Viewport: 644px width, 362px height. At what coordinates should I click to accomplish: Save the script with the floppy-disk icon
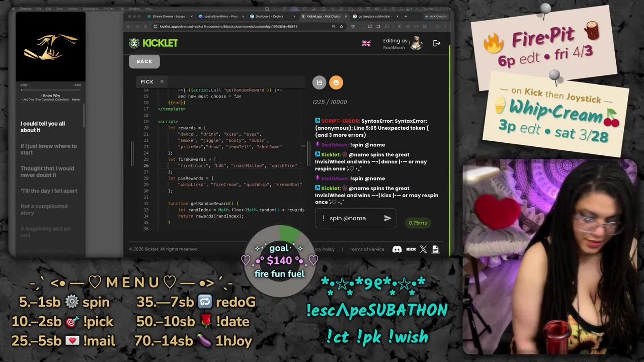pos(319,82)
